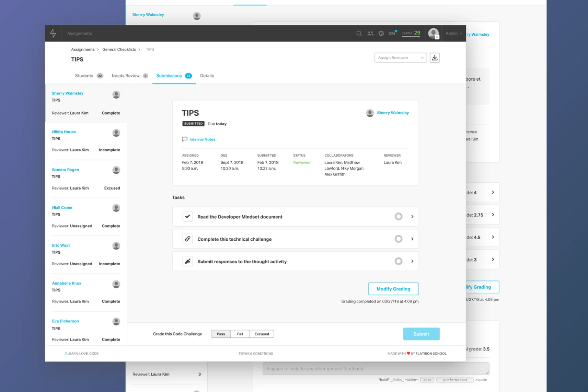The image size is (588, 392).
Task: Click the Submit button
Action: pyautogui.click(x=421, y=334)
